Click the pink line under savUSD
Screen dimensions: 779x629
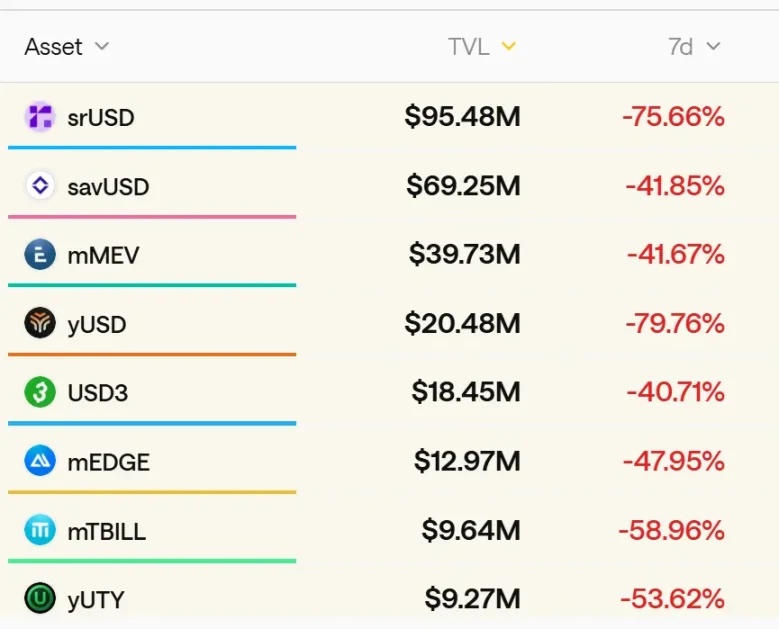click(x=152, y=216)
